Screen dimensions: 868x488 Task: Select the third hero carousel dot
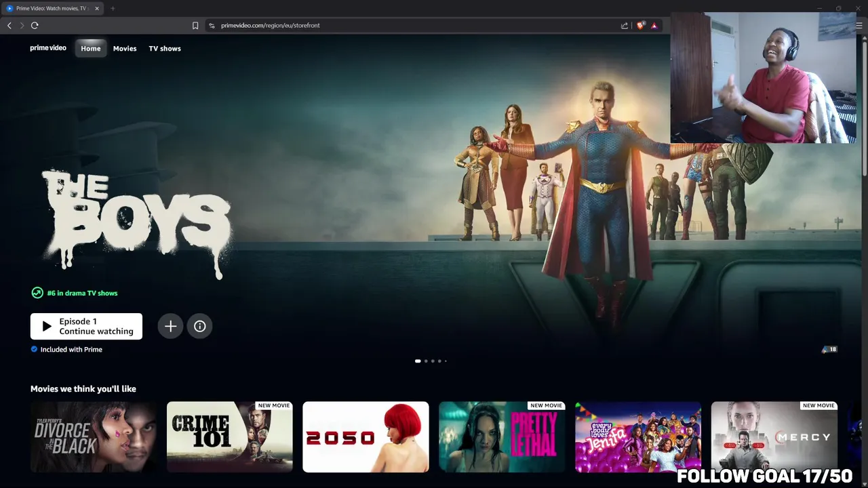(x=433, y=361)
